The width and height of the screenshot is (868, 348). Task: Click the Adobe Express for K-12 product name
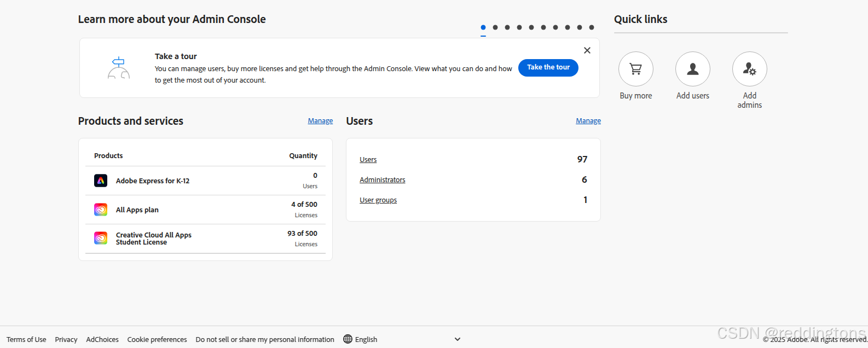(153, 181)
